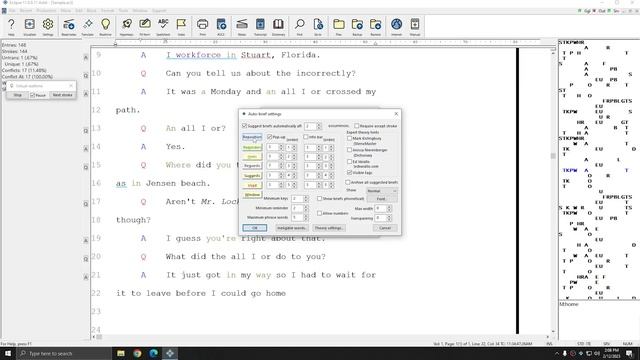Toggle the Visible tags checkbox
The image size is (640, 360).
tap(349, 173)
